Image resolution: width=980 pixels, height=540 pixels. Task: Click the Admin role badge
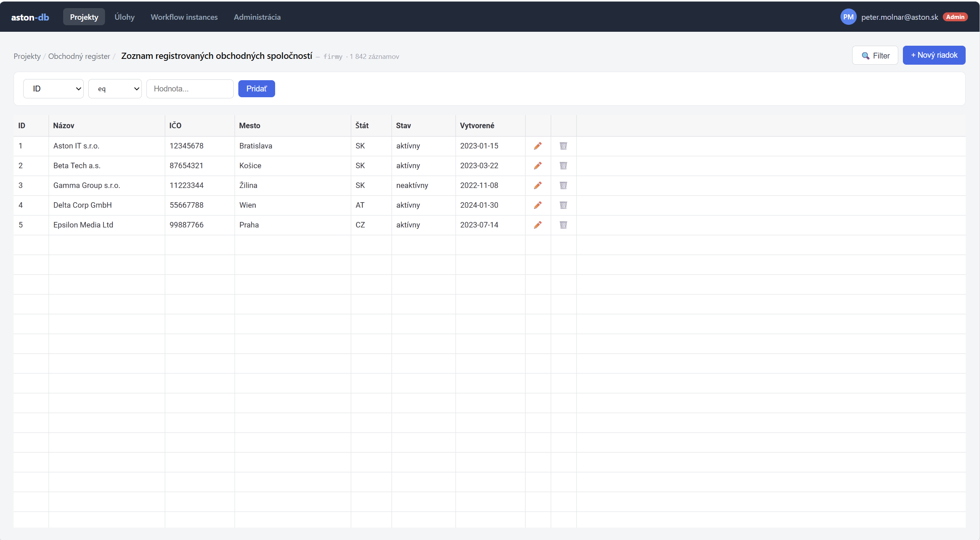[x=955, y=17]
